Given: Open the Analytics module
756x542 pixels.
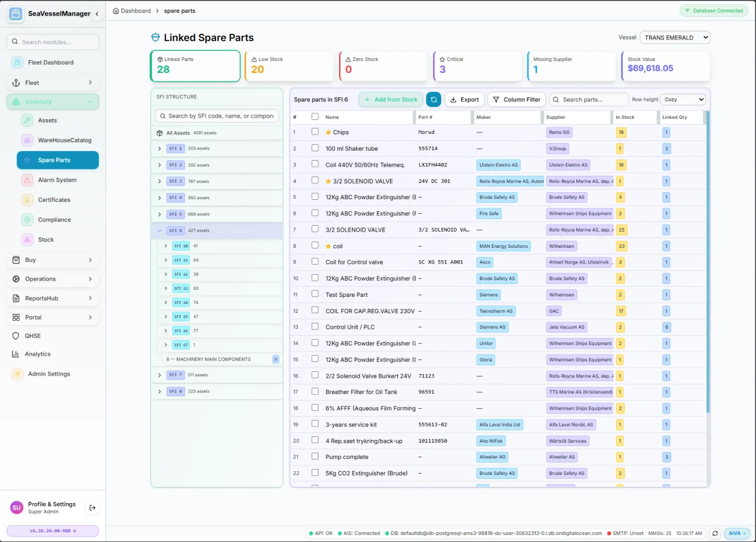Looking at the screenshot, I should (37, 354).
